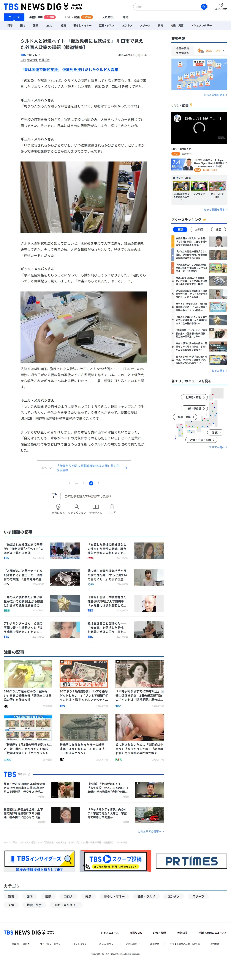Image resolution: width=231 pixels, height=980 pixels.
Task: Switch to 天気防災 tab
Action: (x=107, y=17)
